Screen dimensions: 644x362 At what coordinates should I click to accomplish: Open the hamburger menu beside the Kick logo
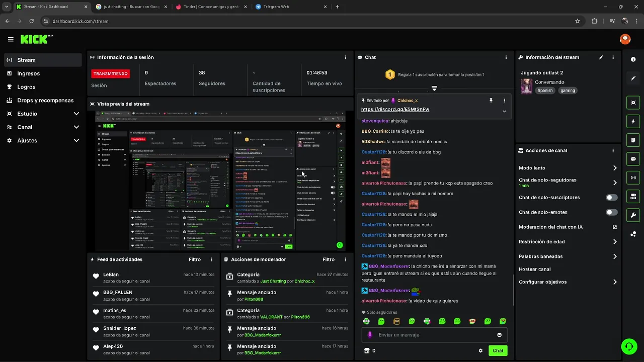tap(11, 39)
